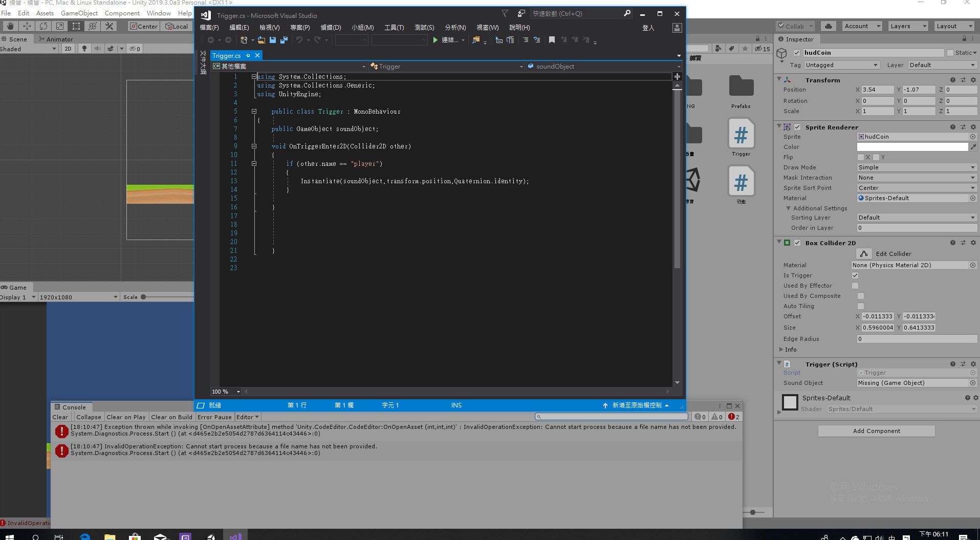This screenshot has width=980, height=540.
Task: Select the Rect transform tool
Action: 76,26
